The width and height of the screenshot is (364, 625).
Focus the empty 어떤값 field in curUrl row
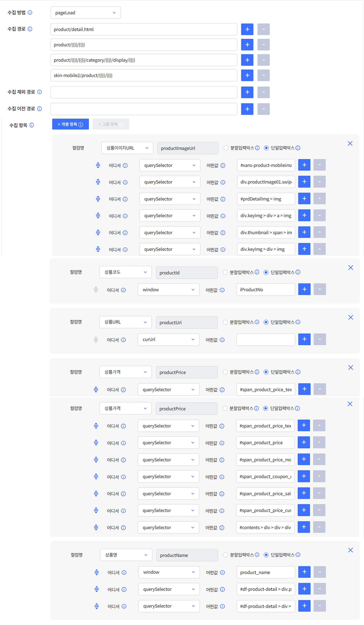pyautogui.click(x=266, y=340)
